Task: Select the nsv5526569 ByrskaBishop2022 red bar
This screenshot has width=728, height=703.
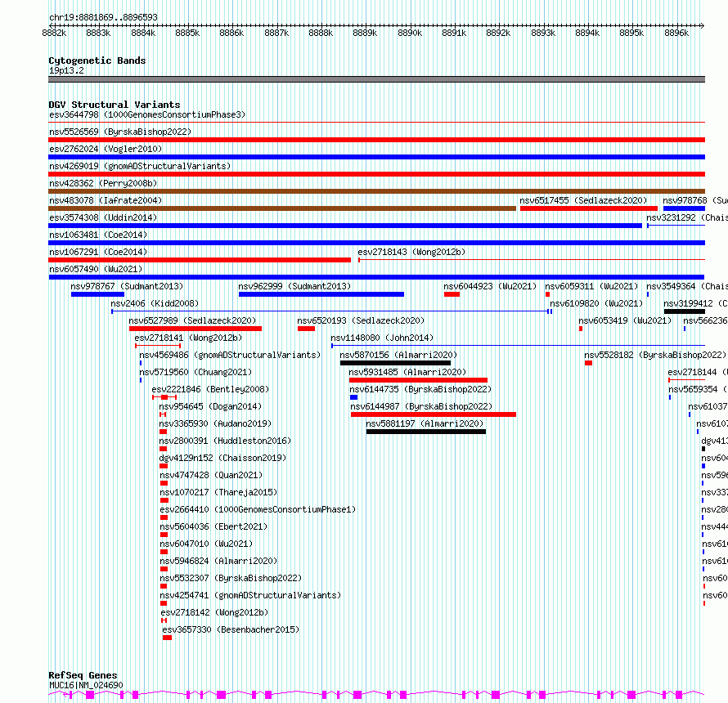Action: pos(376,140)
